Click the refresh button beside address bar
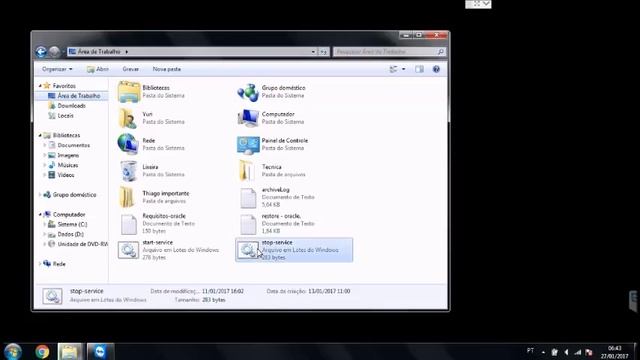This screenshot has height=360, width=640. [324, 52]
